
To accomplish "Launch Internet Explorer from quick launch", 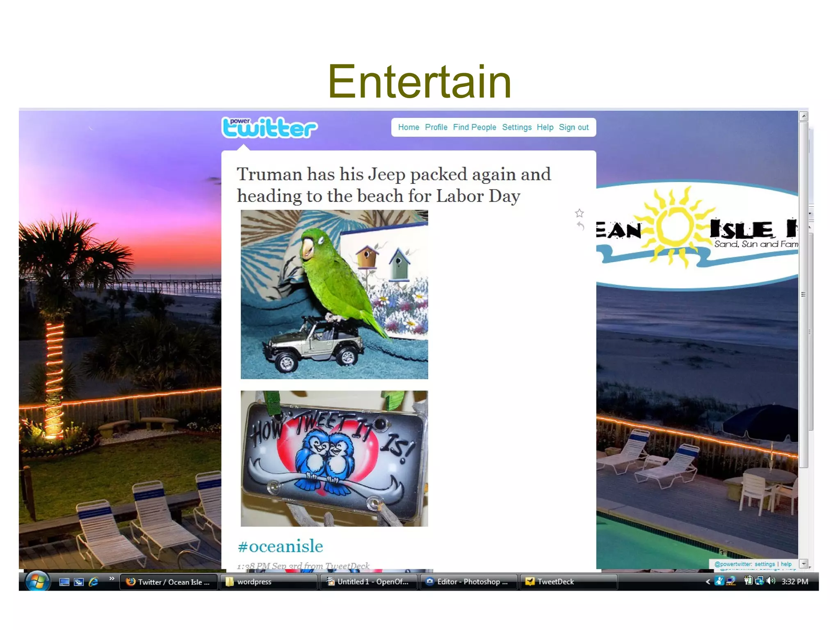I will [x=94, y=582].
